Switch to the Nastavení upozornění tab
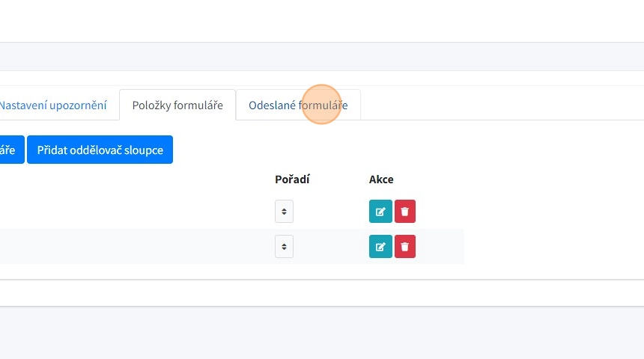644x359 pixels. coord(52,105)
